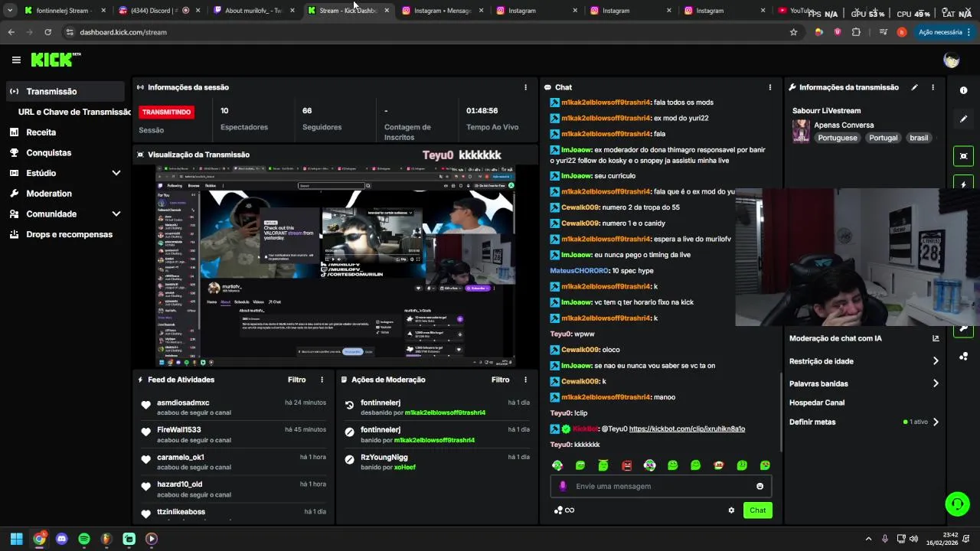This screenshot has height=551, width=980.
Task: Click the red angry emote
Action: [626, 465]
